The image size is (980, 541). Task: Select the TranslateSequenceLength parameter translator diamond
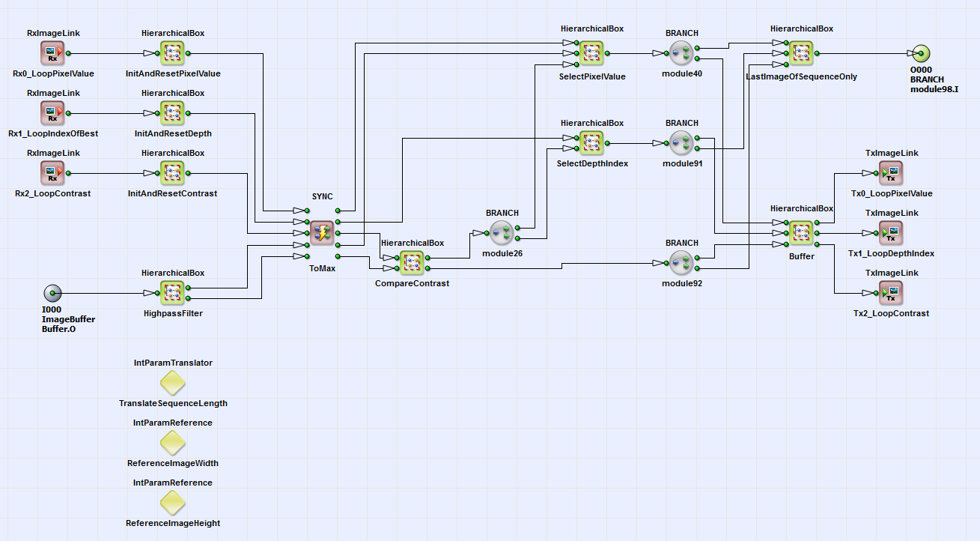tap(173, 383)
